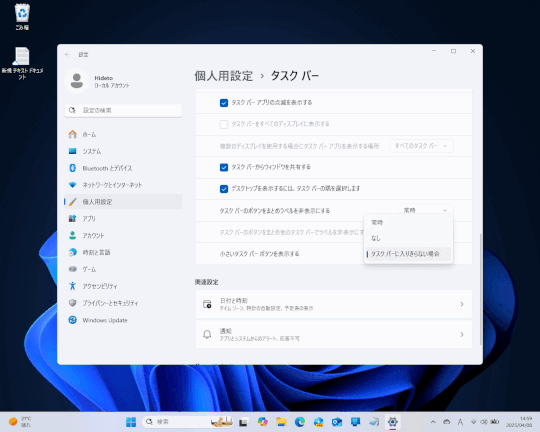Open the Start menu from the taskbar
The height and width of the screenshot is (432, 540).
[131, 422]
